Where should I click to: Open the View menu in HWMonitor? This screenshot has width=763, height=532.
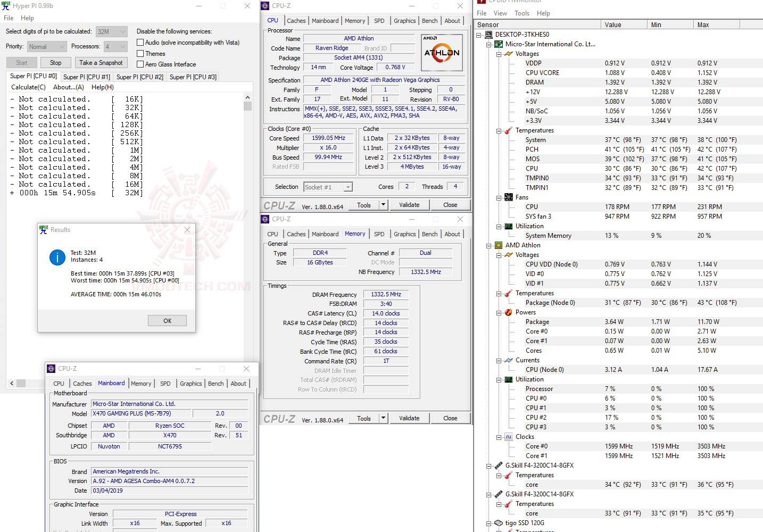coord(500,13)
